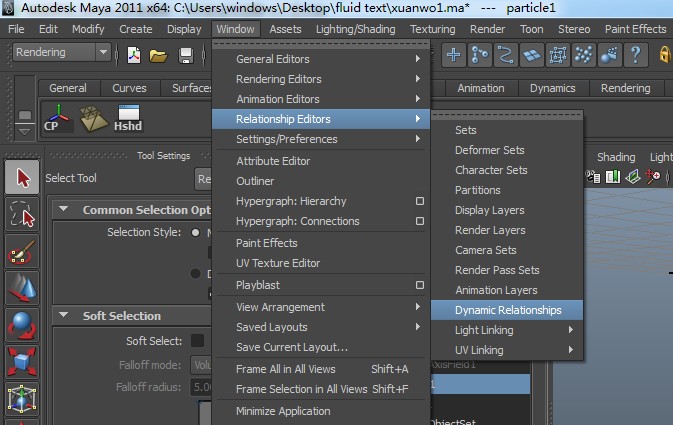The height and width of the screenshot is (425, 673).
Task: Click the Make Live surface icon
Action: click(558, 55)
